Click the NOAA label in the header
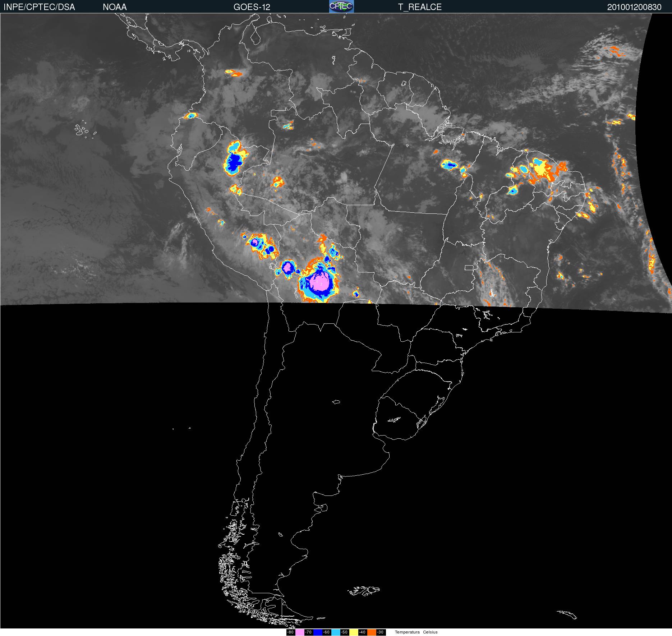Viewport: 672px width, 636px height. 115,7
